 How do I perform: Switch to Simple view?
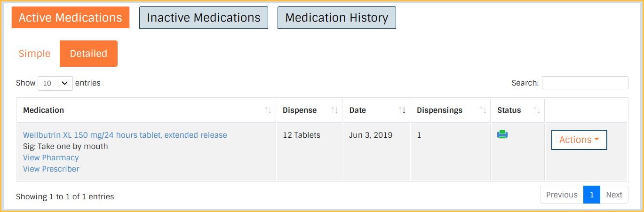(34, 54)
